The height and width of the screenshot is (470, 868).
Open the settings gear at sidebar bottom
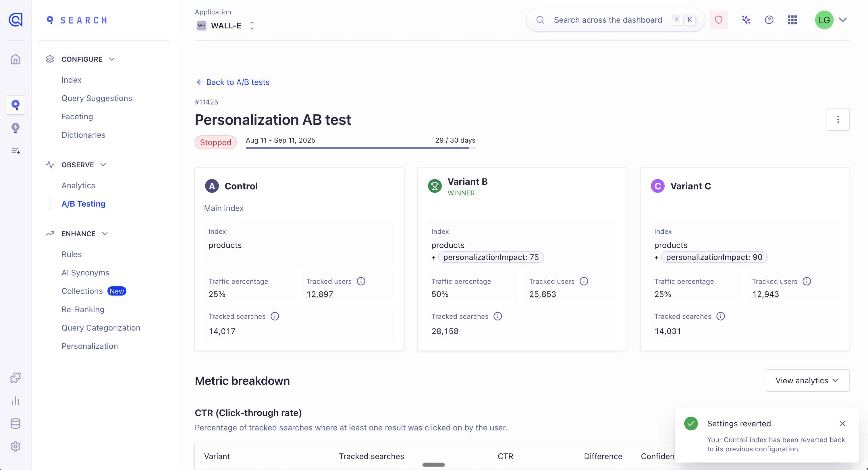tap(16, 446)
